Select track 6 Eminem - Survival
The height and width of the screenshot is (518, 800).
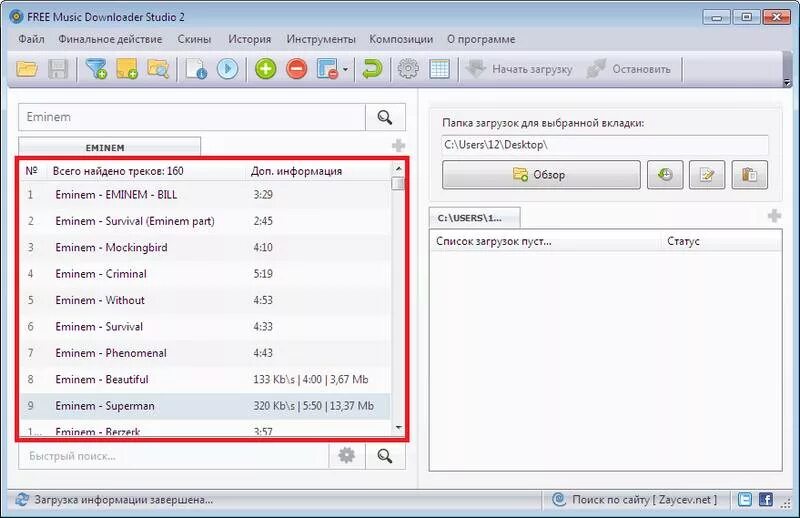(x=205, y=327)
